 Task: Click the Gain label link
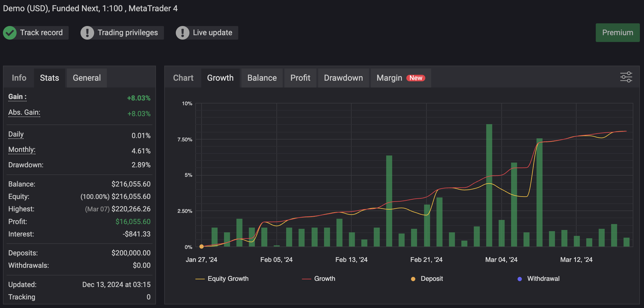(17, 97)
